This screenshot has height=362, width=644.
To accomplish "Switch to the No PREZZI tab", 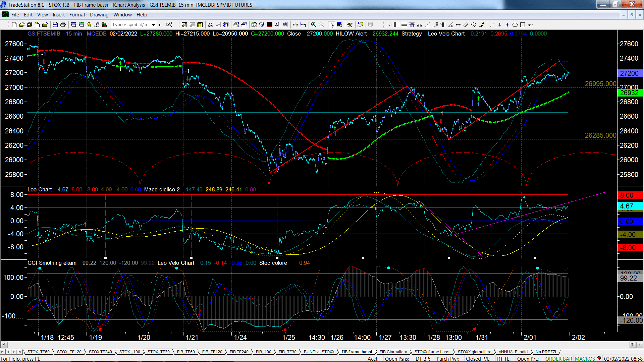I will coord(546,352).
